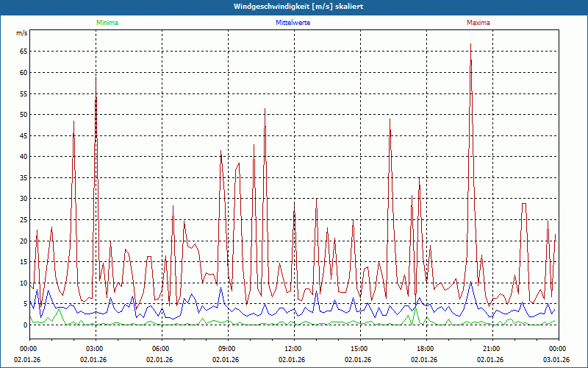Click the 15 y-axis value
588x368 pixels.
coord(24,262)
